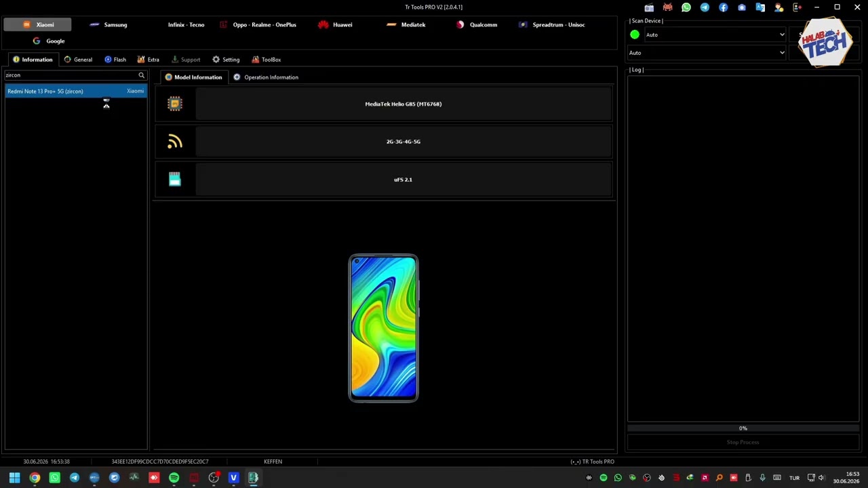The width and height of the screenshot is (868, 488).
Task: Click the logout icon in title bar
Action: coord(797,7)
